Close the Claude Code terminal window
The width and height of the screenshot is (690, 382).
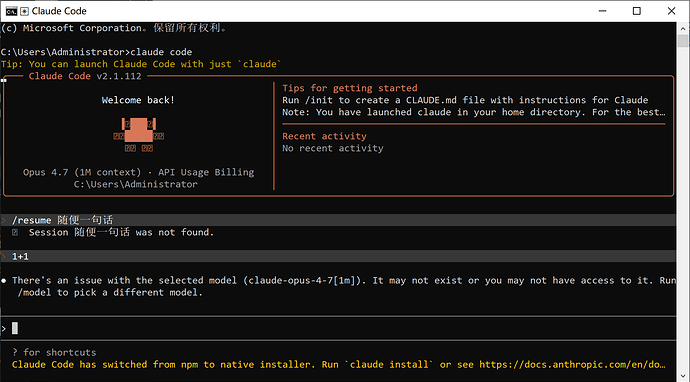672,11
